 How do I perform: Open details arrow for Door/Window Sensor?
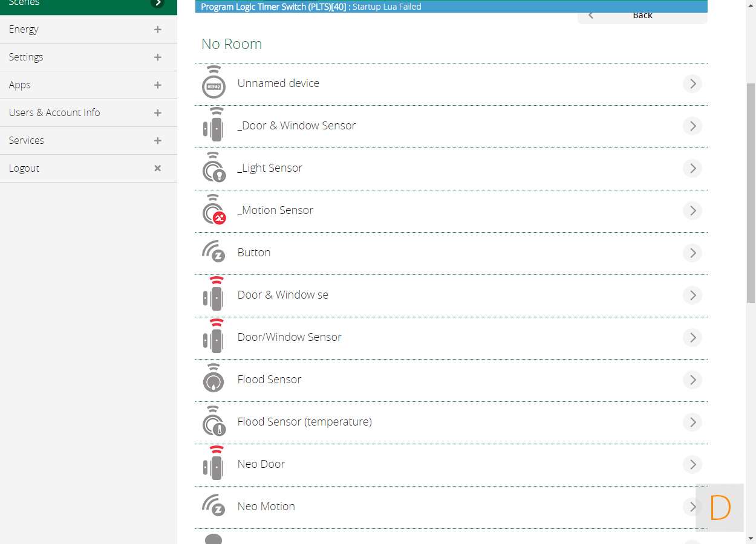click(692, 337)
